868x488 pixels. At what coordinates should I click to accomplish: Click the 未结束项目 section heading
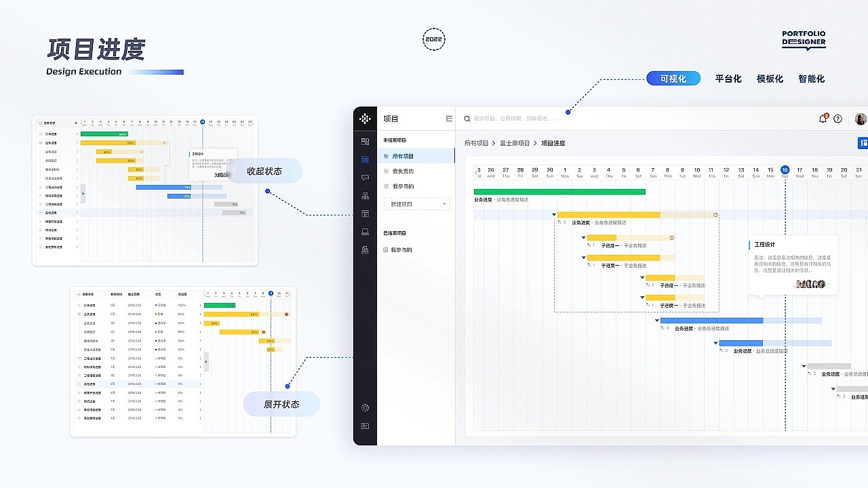click(395, 140)
